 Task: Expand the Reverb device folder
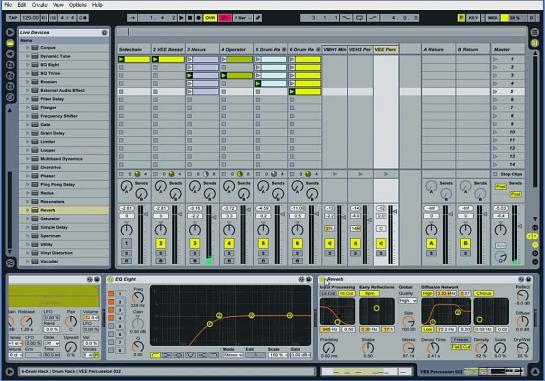pos(27,210)
